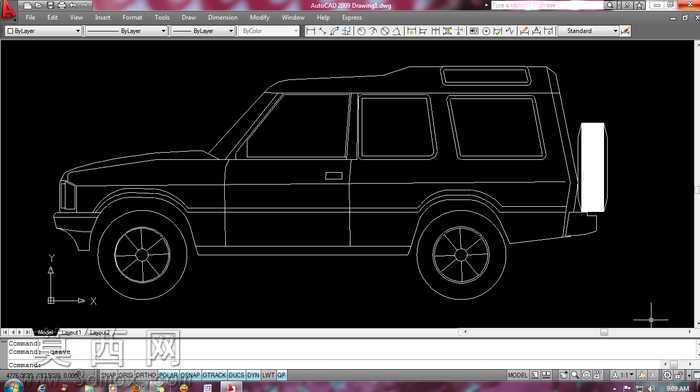Open the File menu
This screenshot has width=700, height=392.
pos(30,17)
